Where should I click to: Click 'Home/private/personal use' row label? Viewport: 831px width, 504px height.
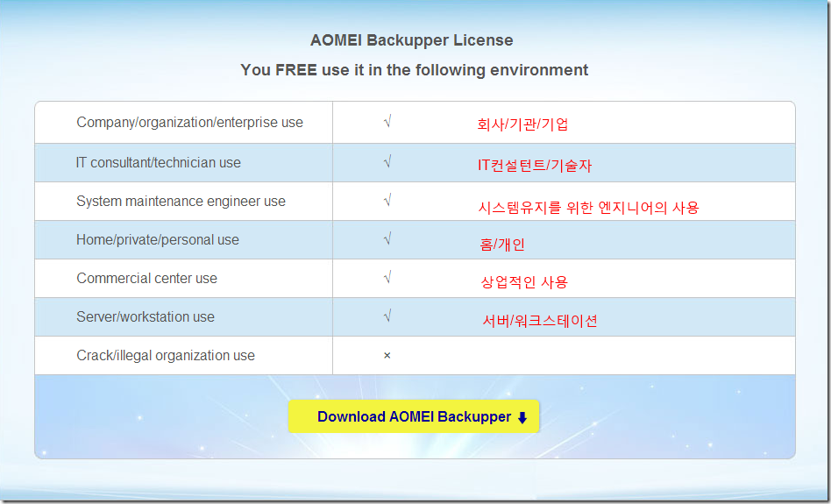pyautogui.click(x=158, y=240)
